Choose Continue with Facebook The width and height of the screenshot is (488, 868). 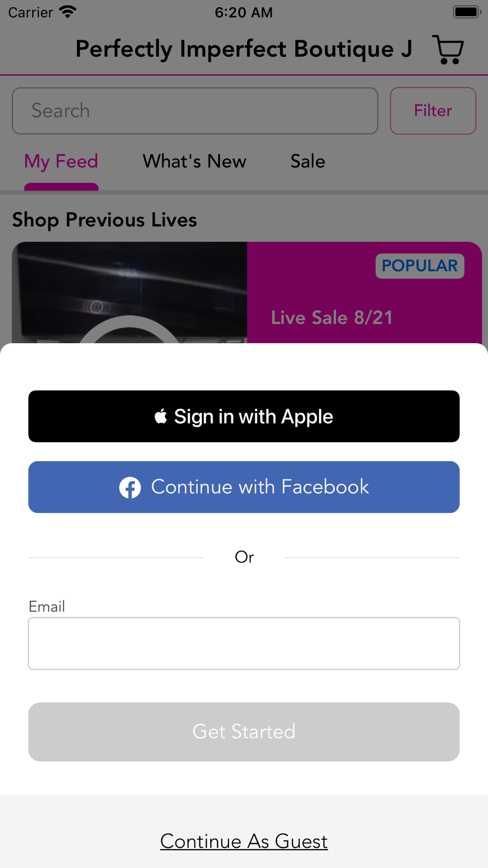click(x=244, y=487)
